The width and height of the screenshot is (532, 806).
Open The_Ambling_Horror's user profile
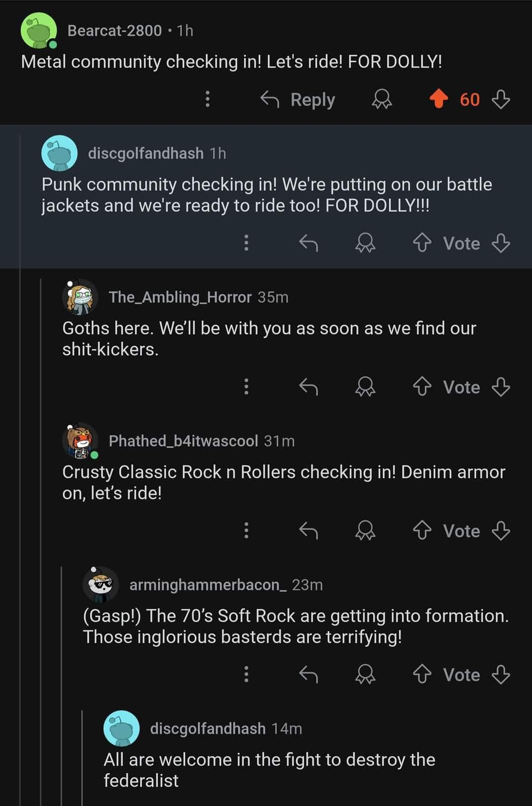click(180, 297)
